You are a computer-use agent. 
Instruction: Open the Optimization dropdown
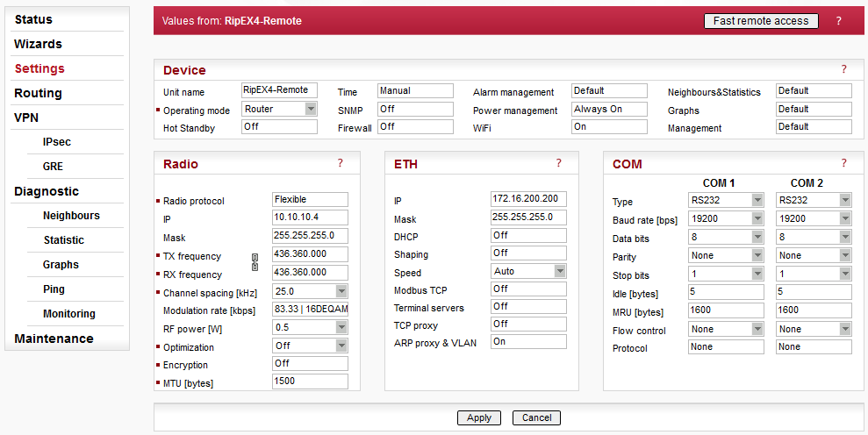point(310,346)
